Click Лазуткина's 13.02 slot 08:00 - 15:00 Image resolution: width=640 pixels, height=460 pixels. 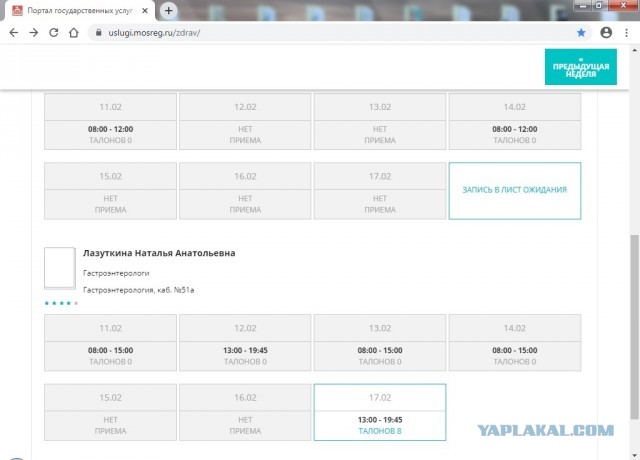pyautogui.click(x=380, y=343)
